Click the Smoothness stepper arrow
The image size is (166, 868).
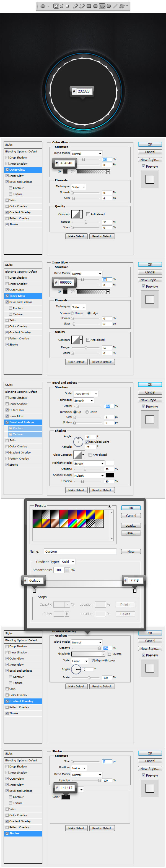[x=67, y=570]
